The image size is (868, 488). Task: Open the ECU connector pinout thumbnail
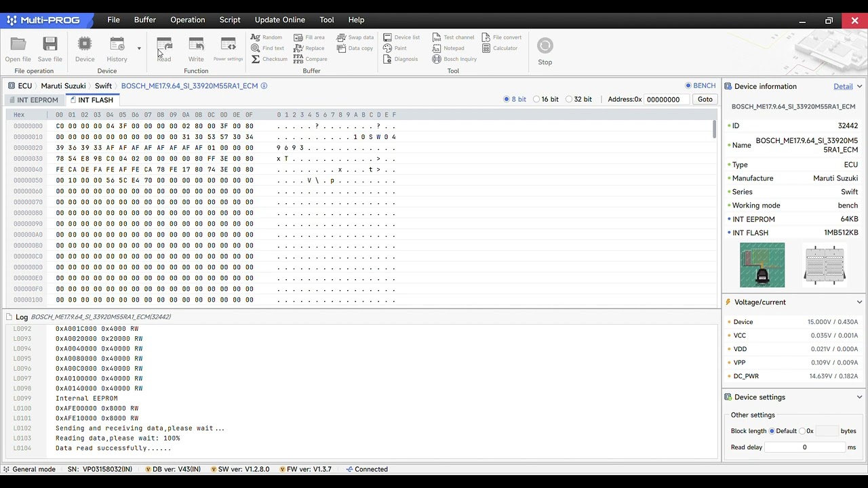(825, 265)
